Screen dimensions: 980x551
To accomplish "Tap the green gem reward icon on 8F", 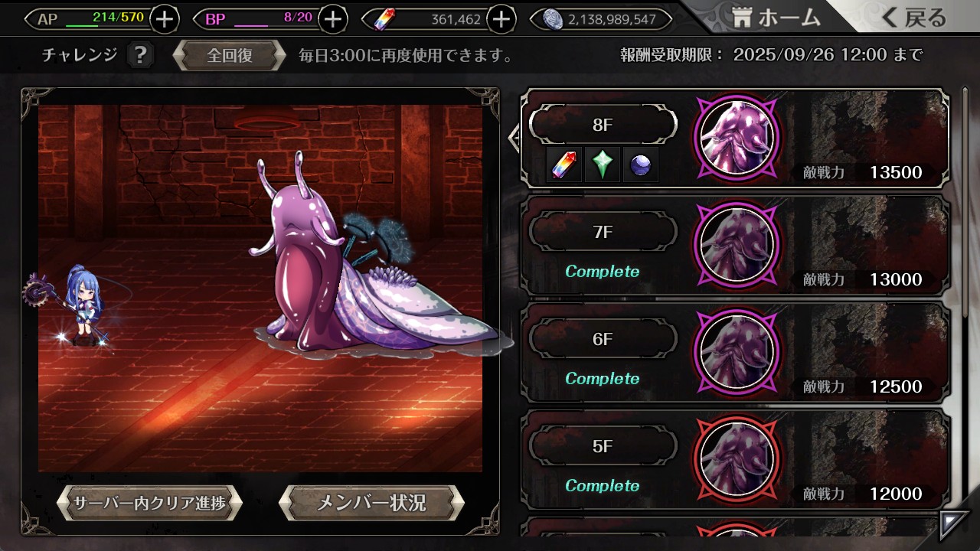I will (603, 165).
